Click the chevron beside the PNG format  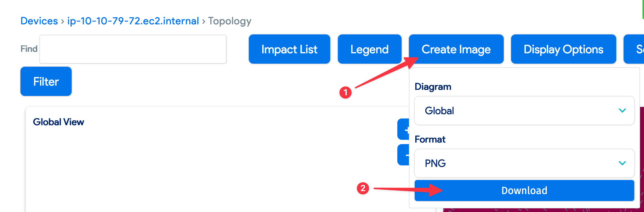point(622,163)
